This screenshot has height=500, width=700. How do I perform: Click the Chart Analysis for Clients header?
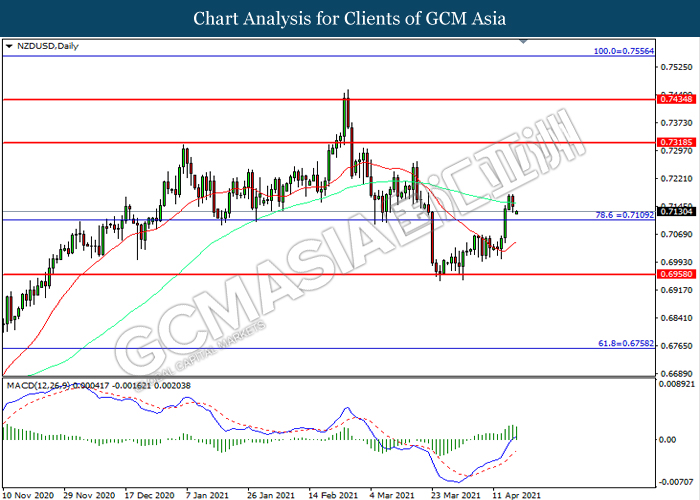(350, 18)
